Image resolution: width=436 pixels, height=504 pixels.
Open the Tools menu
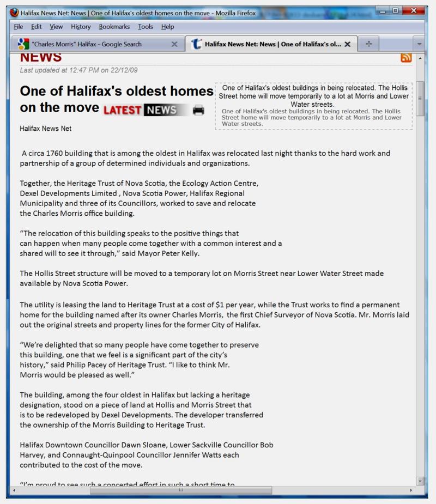click(145, 26)
